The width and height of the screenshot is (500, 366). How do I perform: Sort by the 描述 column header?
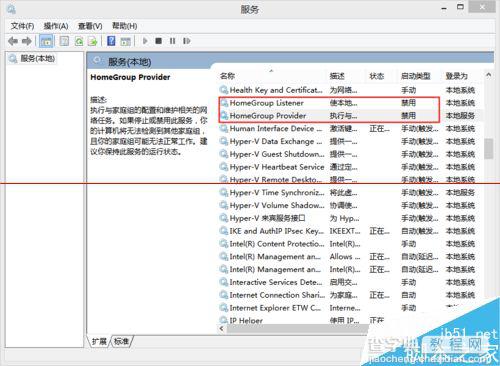coord(337,76)
